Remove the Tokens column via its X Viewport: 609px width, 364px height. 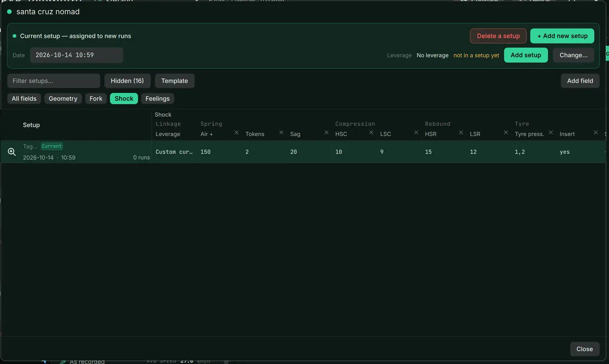point(281,133)
